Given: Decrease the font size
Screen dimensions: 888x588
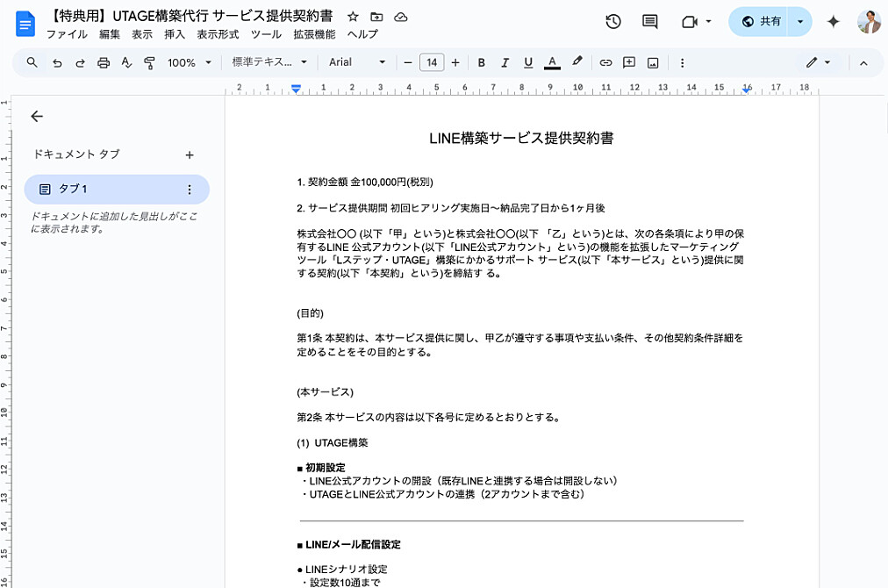Looking at the screenshot, I should pos(408,63).
